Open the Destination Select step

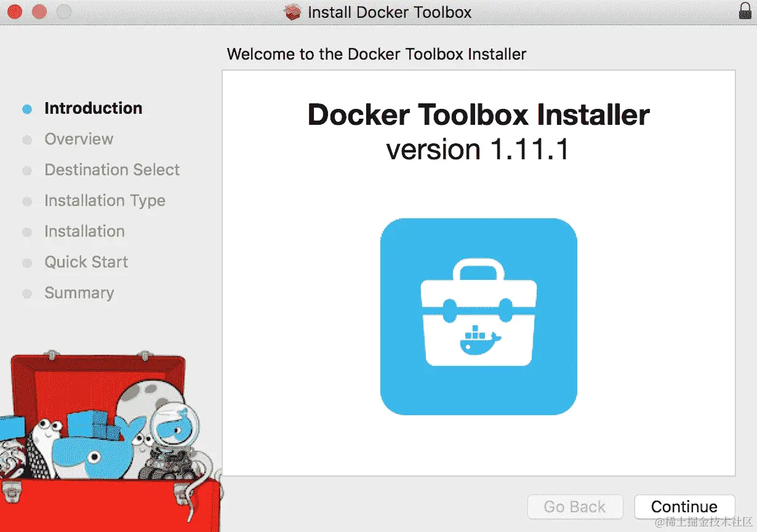point(111,170)
